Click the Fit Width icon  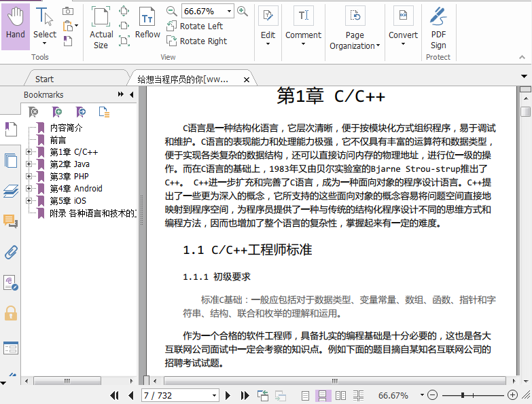tap(124, 26)
